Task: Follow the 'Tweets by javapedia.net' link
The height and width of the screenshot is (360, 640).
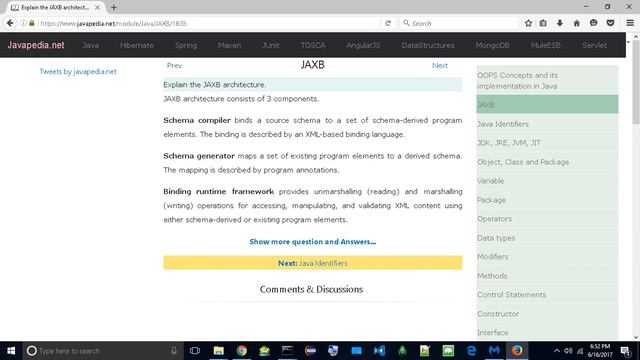Action: (78, 71)
